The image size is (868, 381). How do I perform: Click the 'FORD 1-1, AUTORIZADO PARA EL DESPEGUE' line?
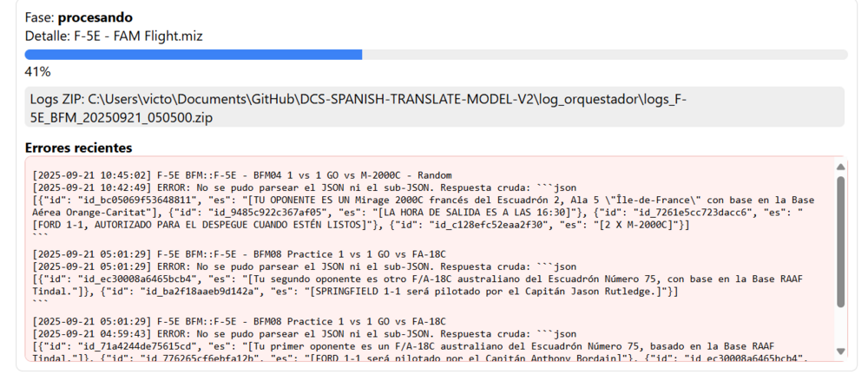point(360,224)
